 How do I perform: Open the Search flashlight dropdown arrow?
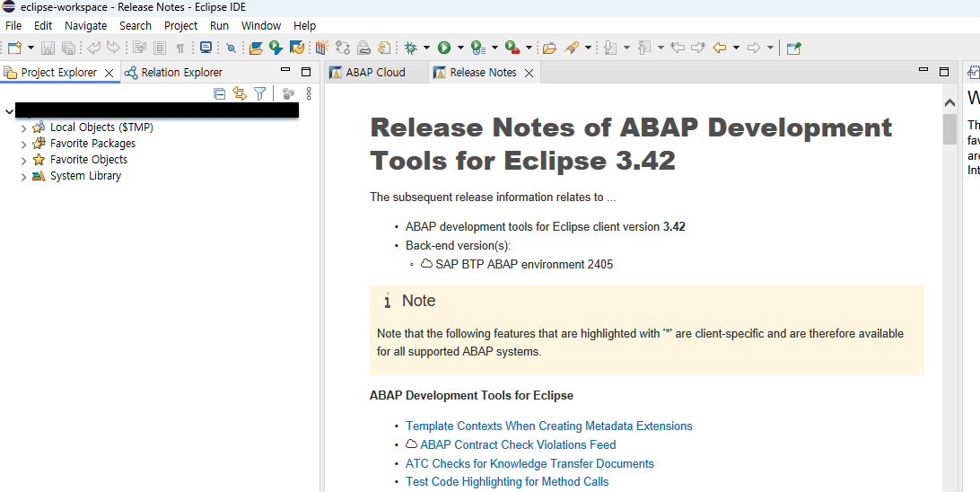588,48
